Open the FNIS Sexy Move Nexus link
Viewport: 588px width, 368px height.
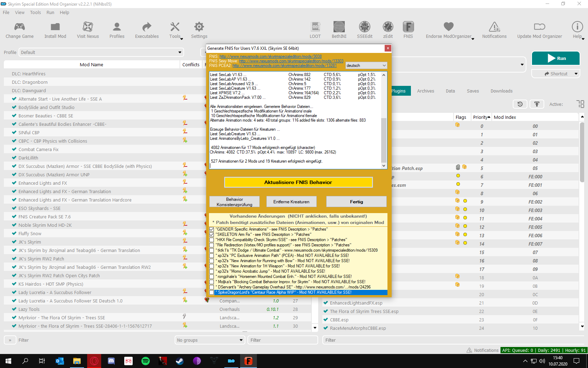[291, 61]
